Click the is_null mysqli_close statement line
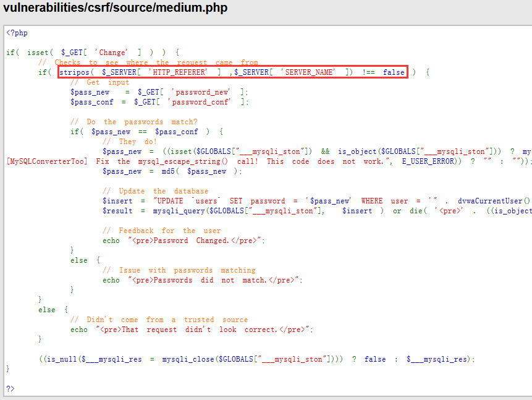Image resolution: width=532 pixels, height=400 pixels. [x=257, y=359]
